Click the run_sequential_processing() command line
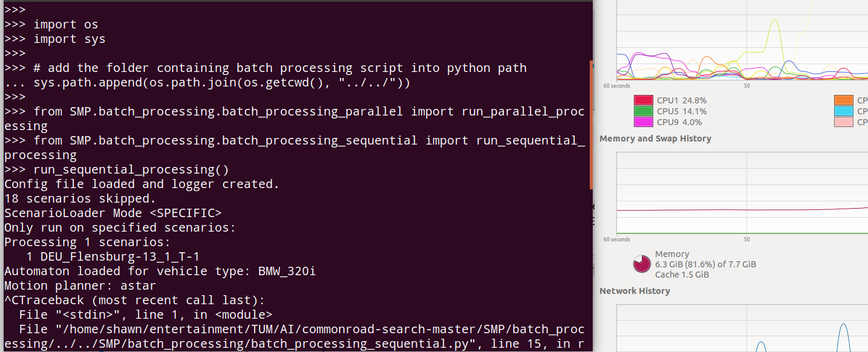 pos(131,169)
